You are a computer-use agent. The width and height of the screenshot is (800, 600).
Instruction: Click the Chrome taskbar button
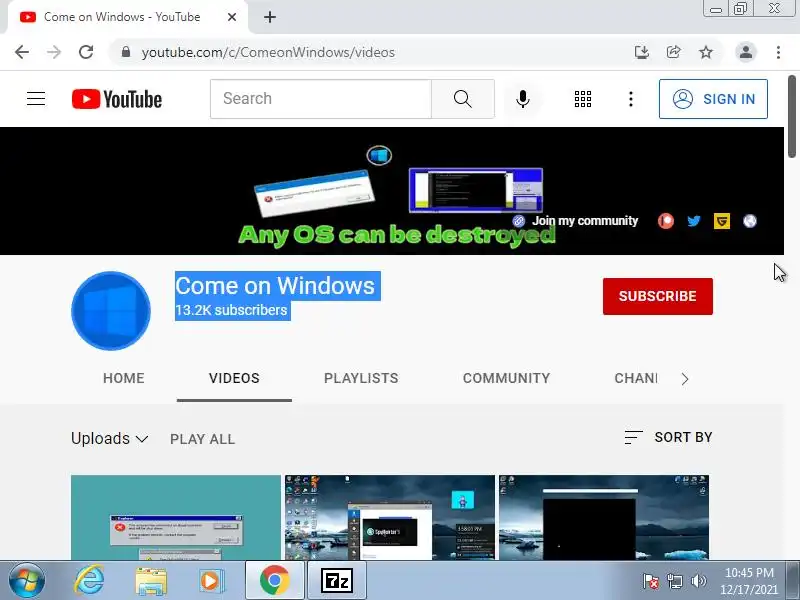pyautogui.click(x=274, y=581)
